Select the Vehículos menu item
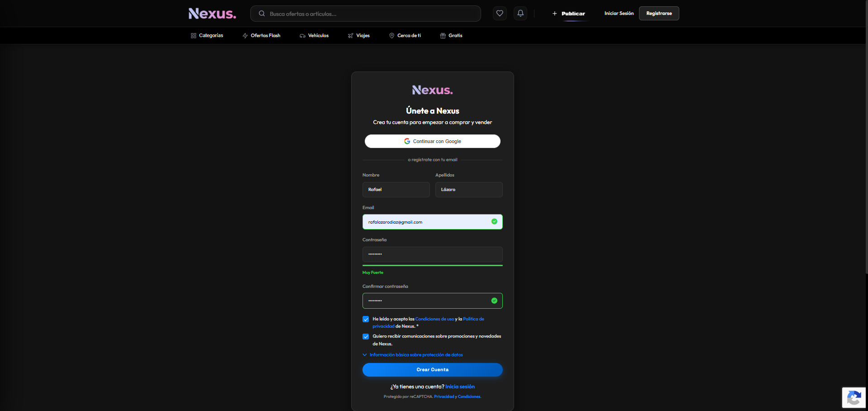868x411 pixels. [314, 35]
